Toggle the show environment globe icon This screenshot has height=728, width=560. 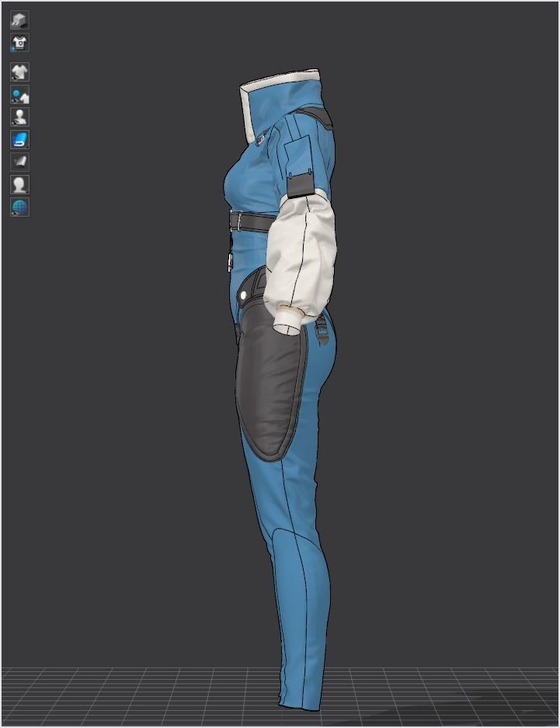tap(19, 207)
